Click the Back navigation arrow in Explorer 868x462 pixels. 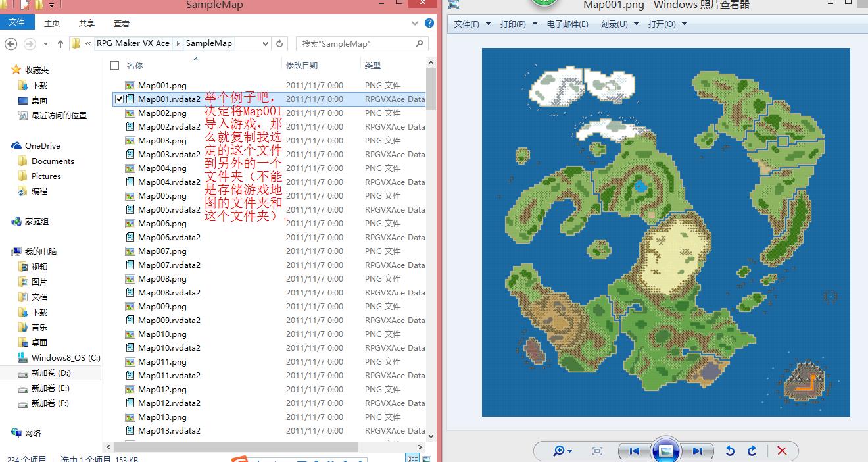11,43
